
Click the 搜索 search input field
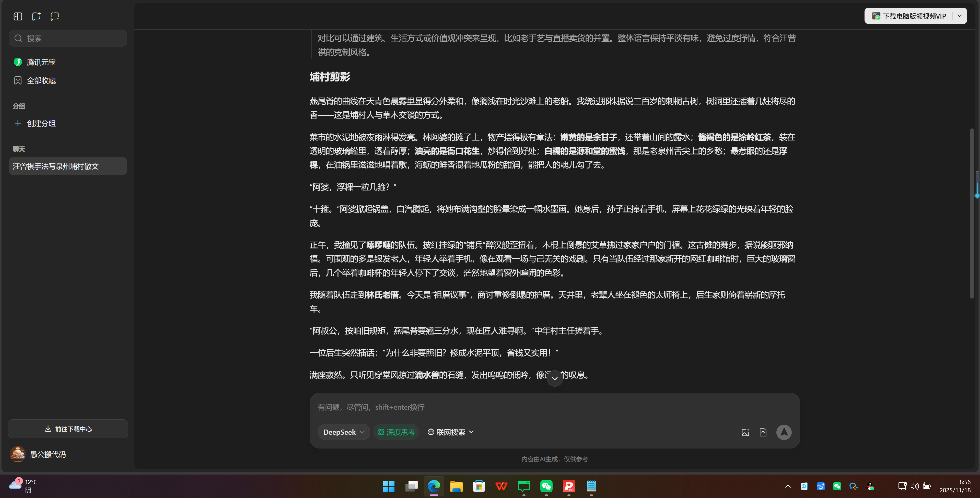point(68,38)
